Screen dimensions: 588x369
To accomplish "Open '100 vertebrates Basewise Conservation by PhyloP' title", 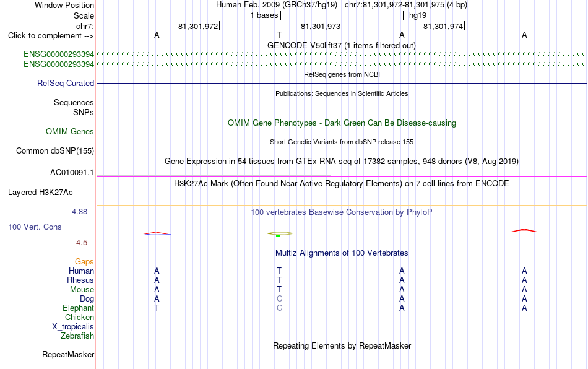I will [342, 212].
